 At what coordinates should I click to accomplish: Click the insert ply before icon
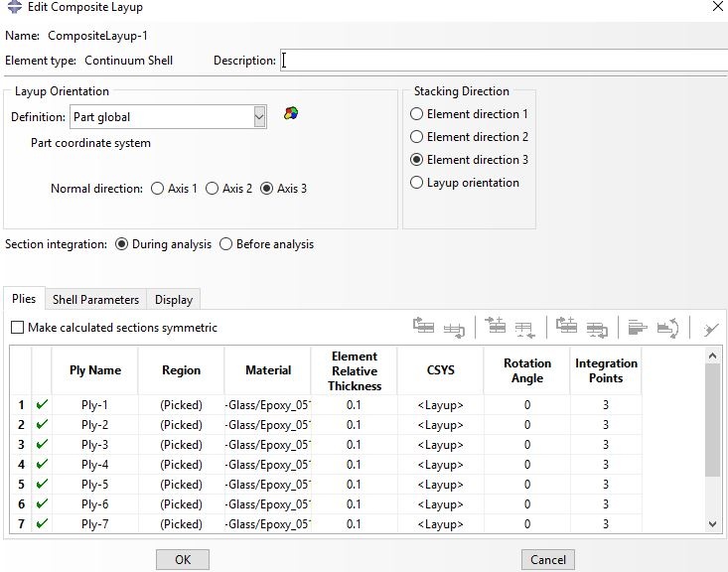(496, 327)
